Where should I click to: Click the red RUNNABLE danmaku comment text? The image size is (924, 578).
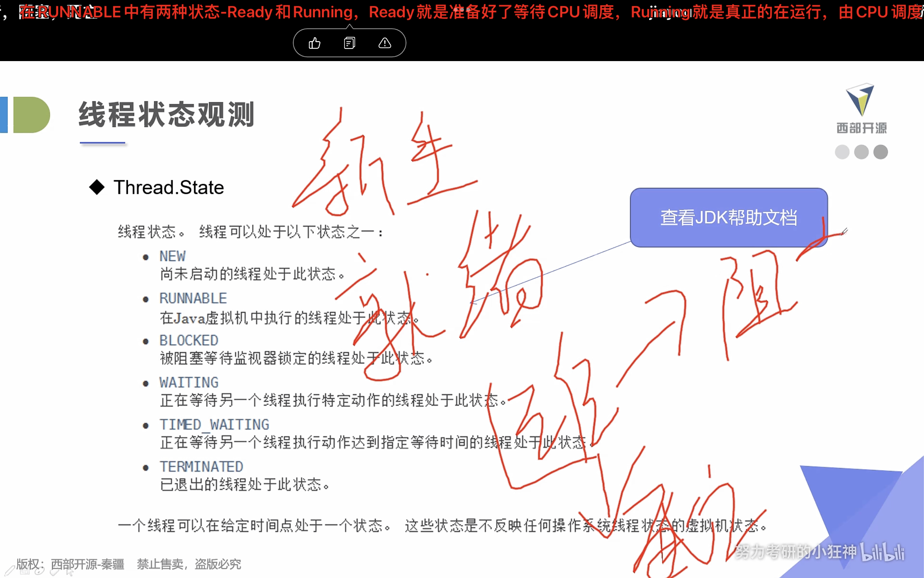pyautogui.click(x=470, y=13)
